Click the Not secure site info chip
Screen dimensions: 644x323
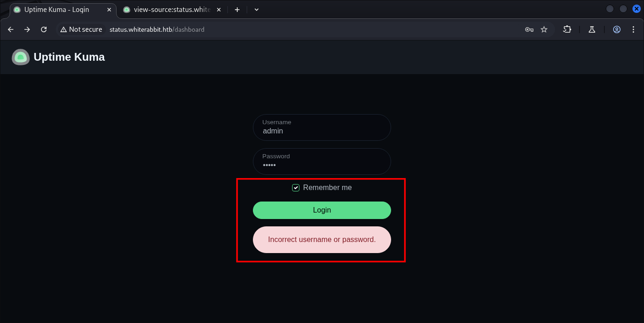pyautogui.click(x=81, y=29)
